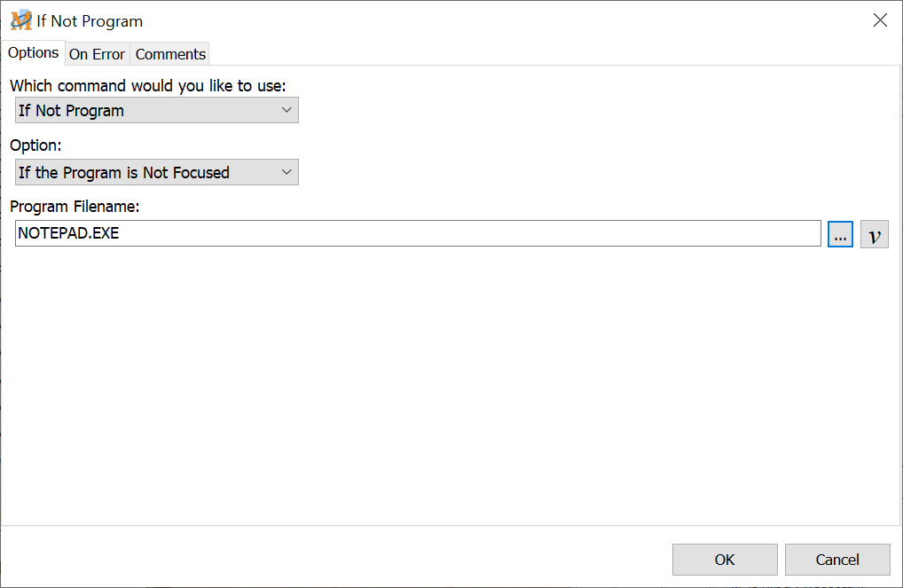
Task: Click the 'Program Filename:' label
Action: coord(75,207)
